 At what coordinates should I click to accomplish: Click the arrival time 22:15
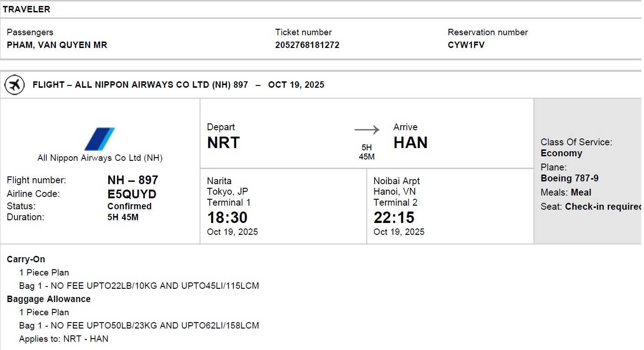[x=394, y=217]
